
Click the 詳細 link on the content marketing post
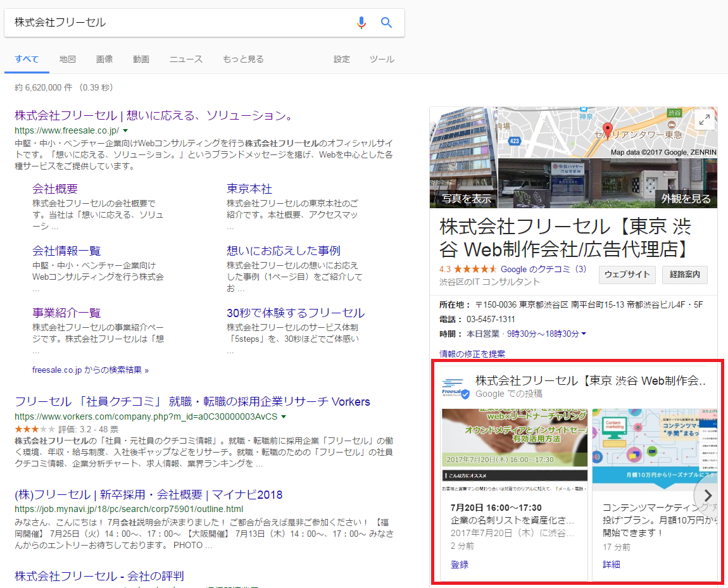coord(612,565)
